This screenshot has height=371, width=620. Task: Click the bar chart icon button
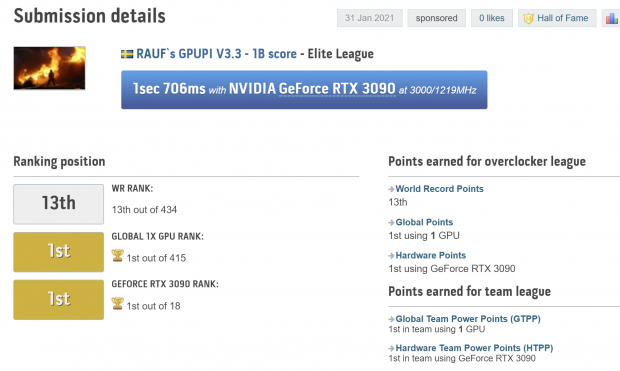611,18
